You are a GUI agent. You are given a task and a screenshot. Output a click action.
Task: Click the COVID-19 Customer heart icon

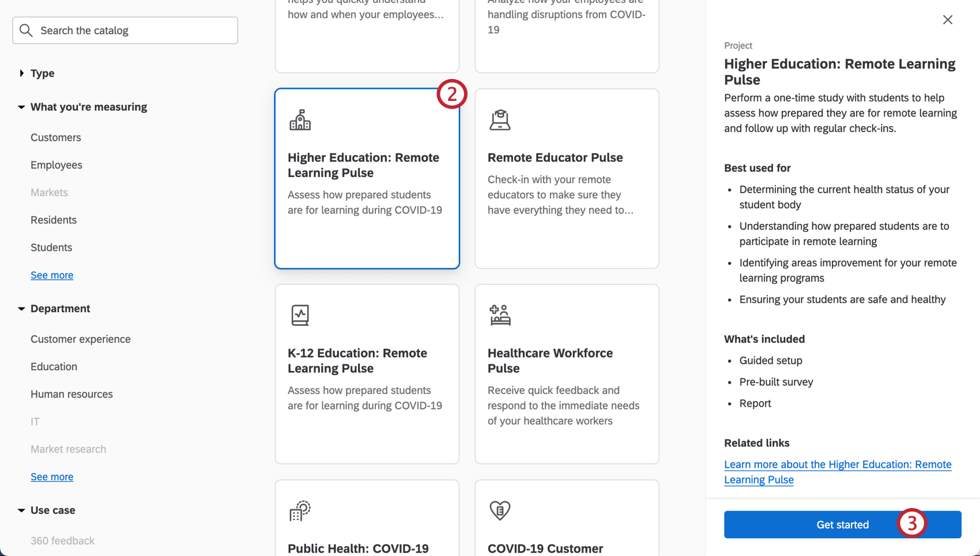pos(500,510)
